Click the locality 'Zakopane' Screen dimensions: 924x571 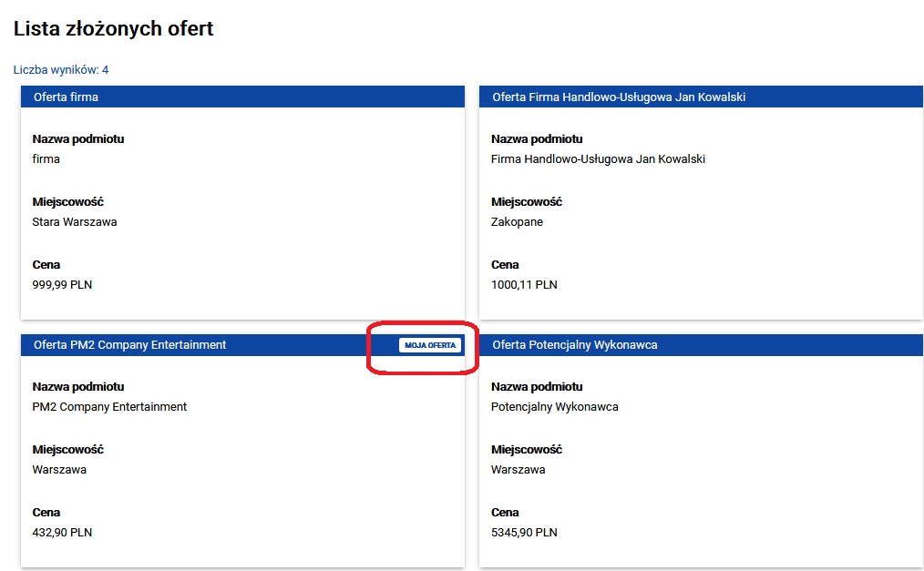tap(517, 222)
